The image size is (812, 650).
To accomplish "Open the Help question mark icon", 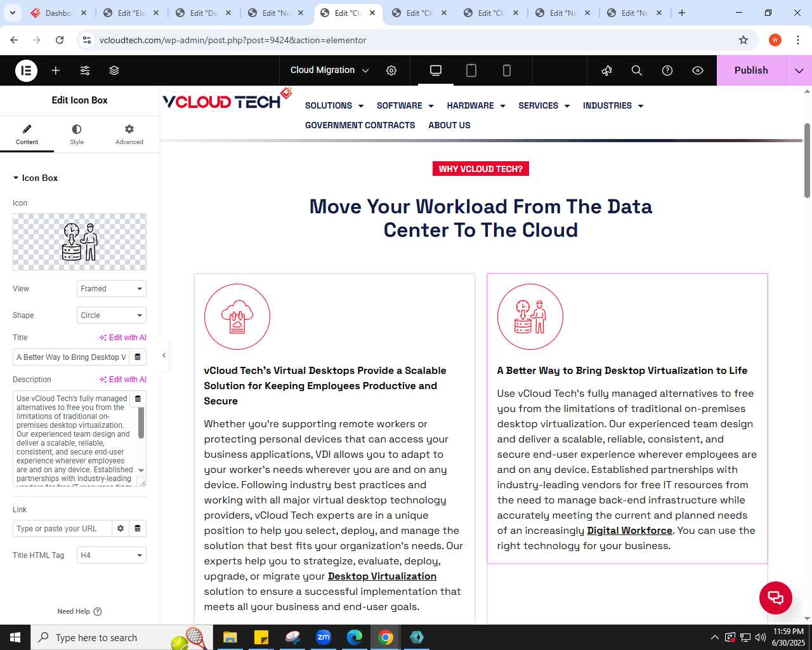I will tap(667, 70).
